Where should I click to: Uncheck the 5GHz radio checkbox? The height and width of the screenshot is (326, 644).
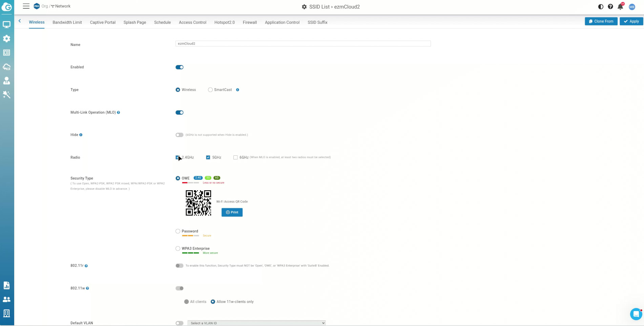(208, 157)
